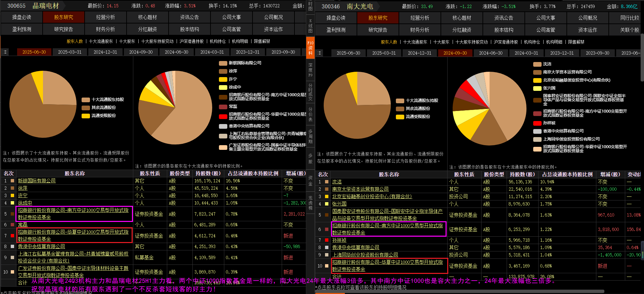Choose left 2025-03-31 date tab
This screenshot has height=294, width=644.
click(x=70, y=52)
